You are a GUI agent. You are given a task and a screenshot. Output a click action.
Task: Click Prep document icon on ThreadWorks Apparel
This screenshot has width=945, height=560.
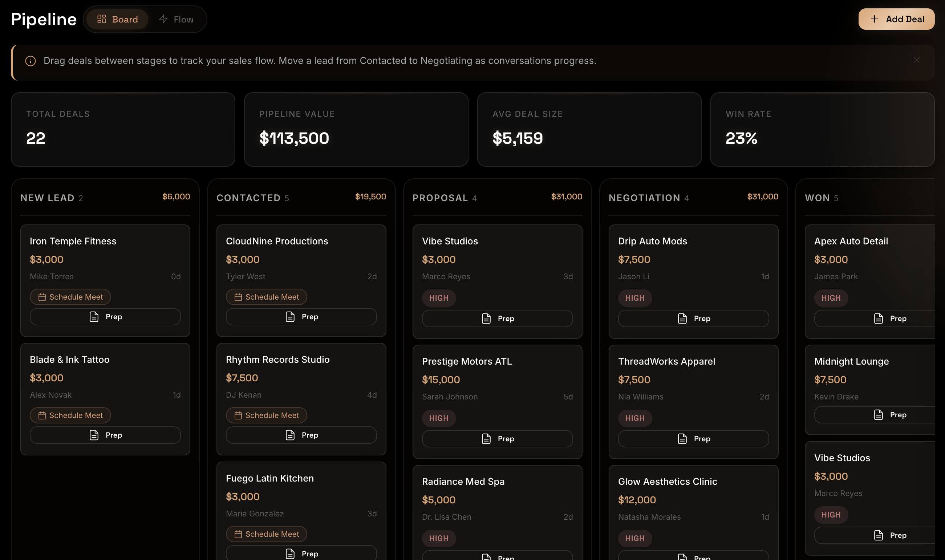point(682,439)
